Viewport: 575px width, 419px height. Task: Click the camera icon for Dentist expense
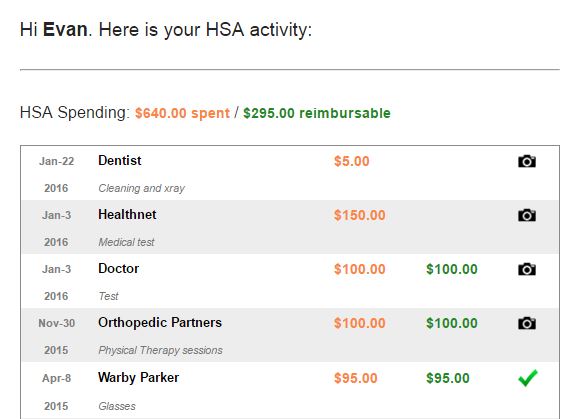[x=527, y=161]
